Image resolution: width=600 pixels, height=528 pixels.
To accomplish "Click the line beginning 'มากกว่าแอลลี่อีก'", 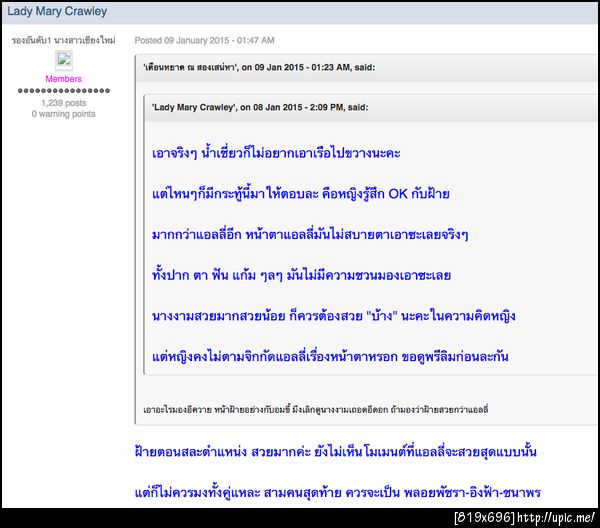I will (310, 235).
